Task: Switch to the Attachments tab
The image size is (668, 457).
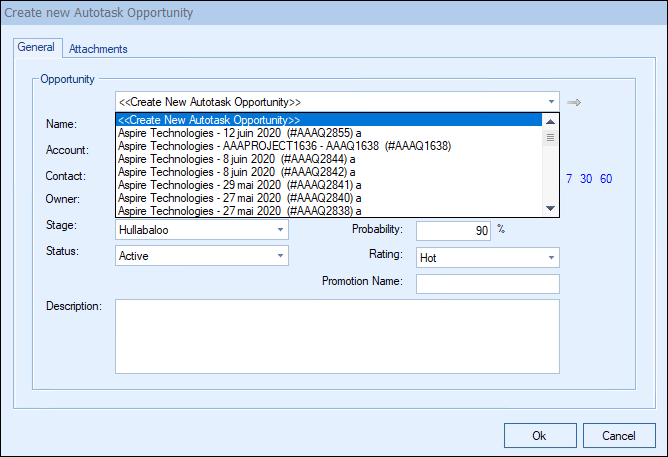Action: point(98,49)
